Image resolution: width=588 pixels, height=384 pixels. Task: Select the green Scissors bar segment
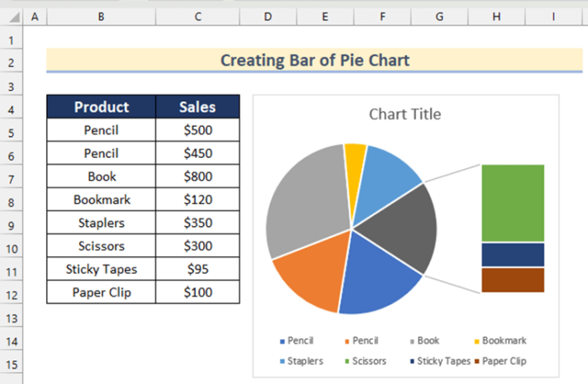click(x=512, y=203)
